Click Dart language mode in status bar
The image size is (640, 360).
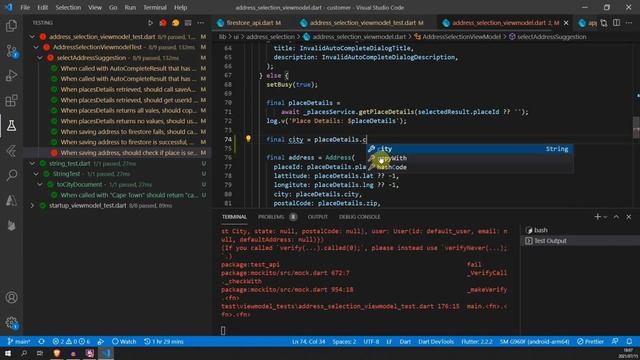(405, 342)
